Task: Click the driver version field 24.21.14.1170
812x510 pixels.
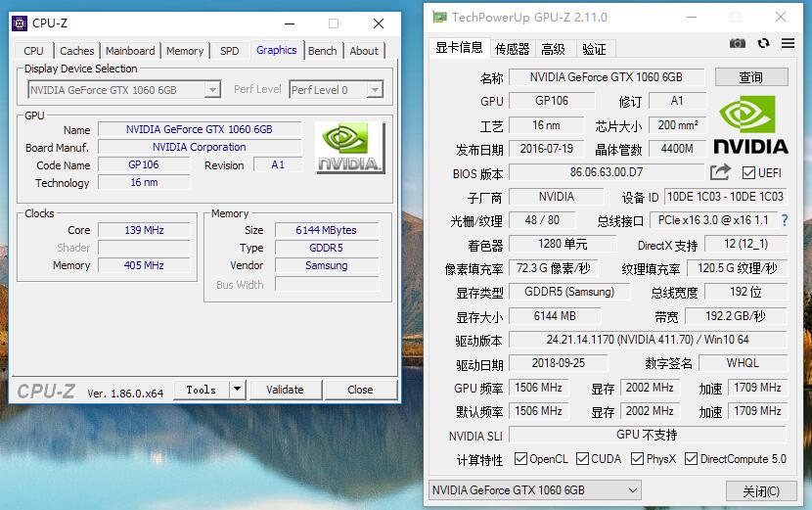Action: (648, 340)
